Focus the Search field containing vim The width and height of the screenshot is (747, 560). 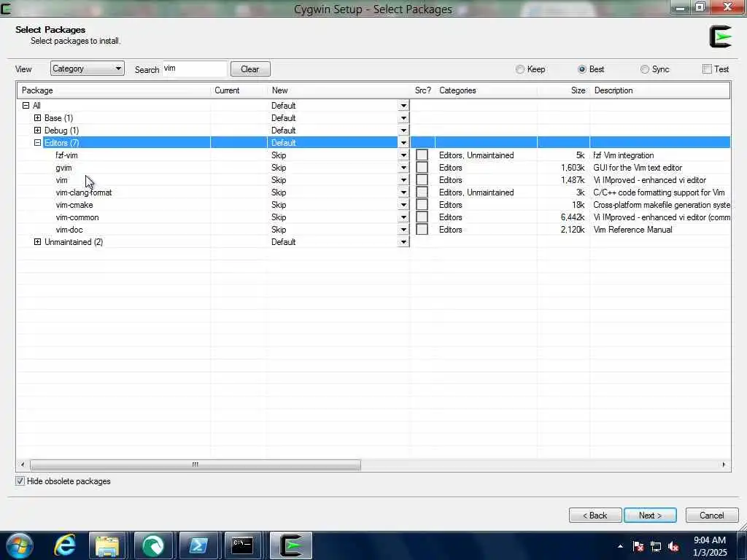click(195, 69)
